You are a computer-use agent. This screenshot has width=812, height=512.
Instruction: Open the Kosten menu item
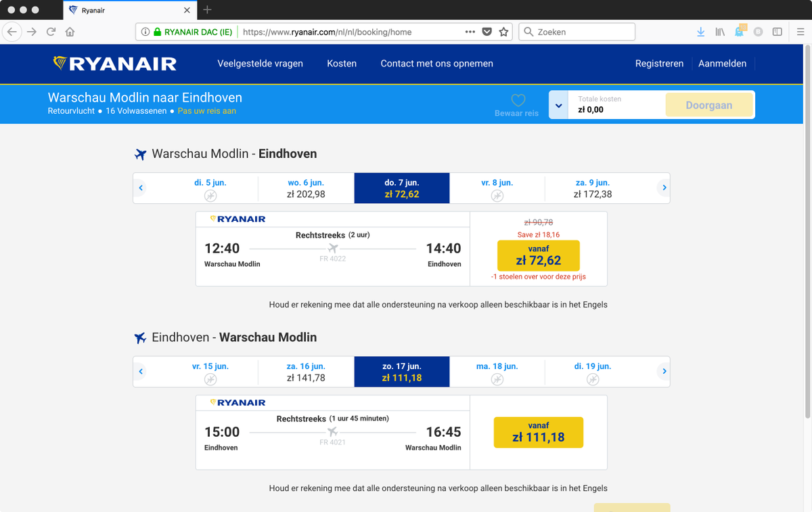click(342, 64)
